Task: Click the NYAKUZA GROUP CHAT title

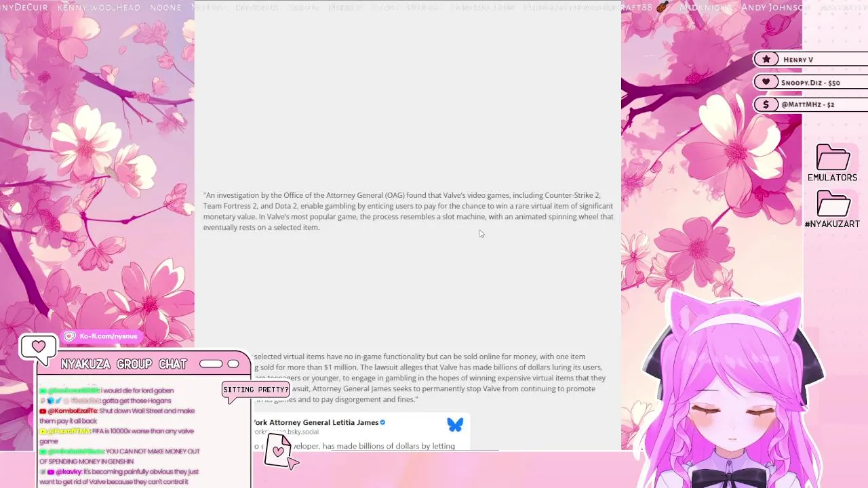Action: coord(123,364)
